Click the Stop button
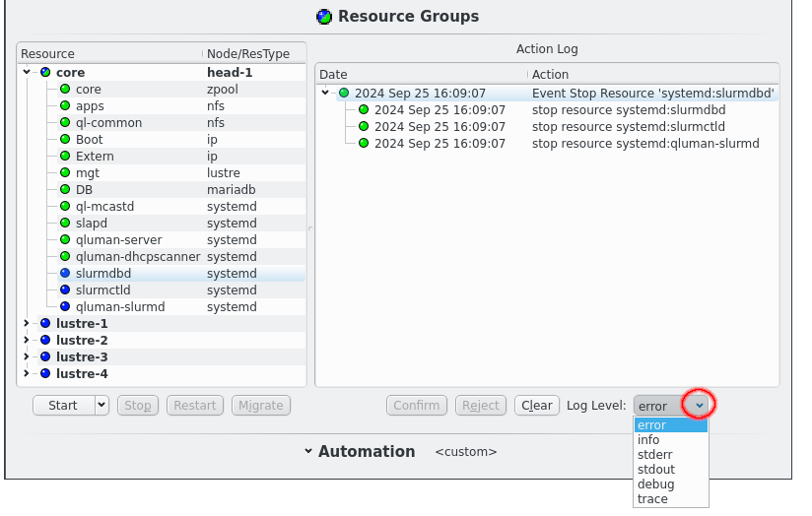The image size is (812, 516). point(138,406)
